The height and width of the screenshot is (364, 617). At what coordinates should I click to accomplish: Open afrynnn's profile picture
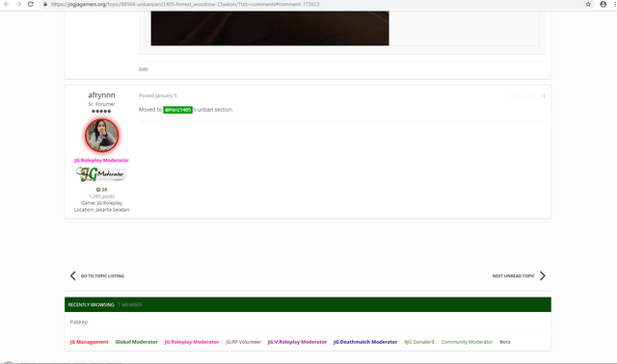pyautogui.click(x=101, y=136)
